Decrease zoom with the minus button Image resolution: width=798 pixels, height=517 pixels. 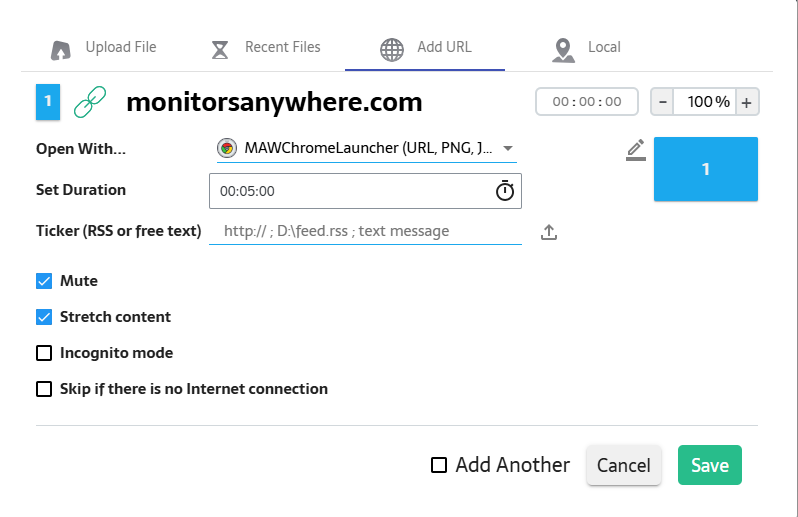(663, 102)
